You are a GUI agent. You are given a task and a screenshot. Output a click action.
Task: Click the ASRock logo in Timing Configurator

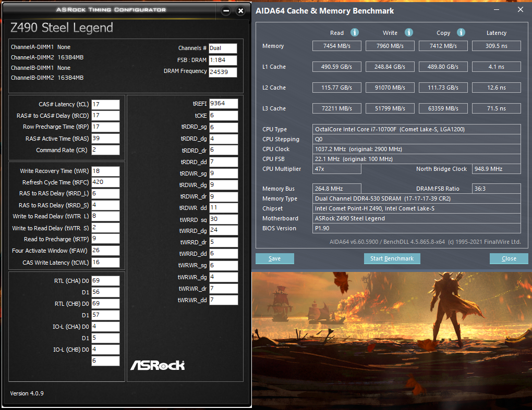click(158, 365)
